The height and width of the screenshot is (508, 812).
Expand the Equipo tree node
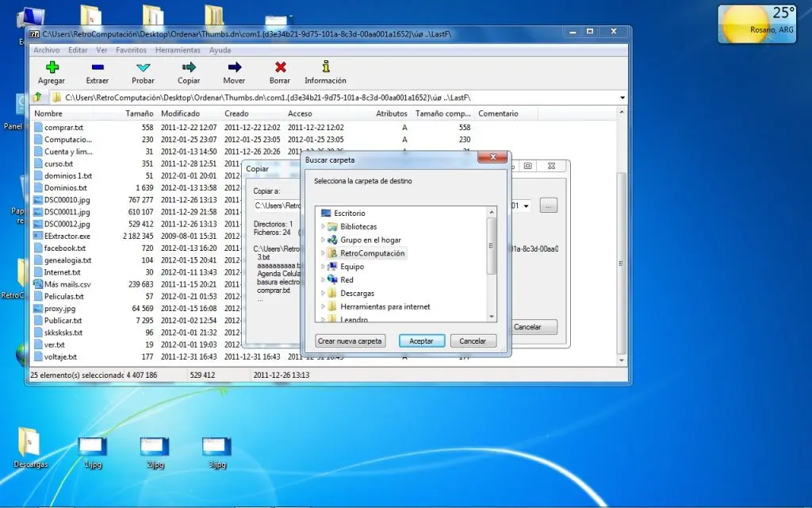(323, 267)
